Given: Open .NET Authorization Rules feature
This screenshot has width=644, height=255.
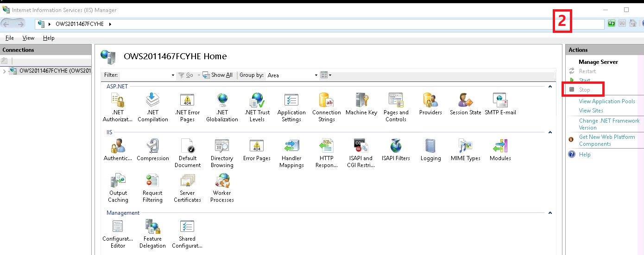Looking at the screenshot, I should pyautogui.click(x=118, y=107).
